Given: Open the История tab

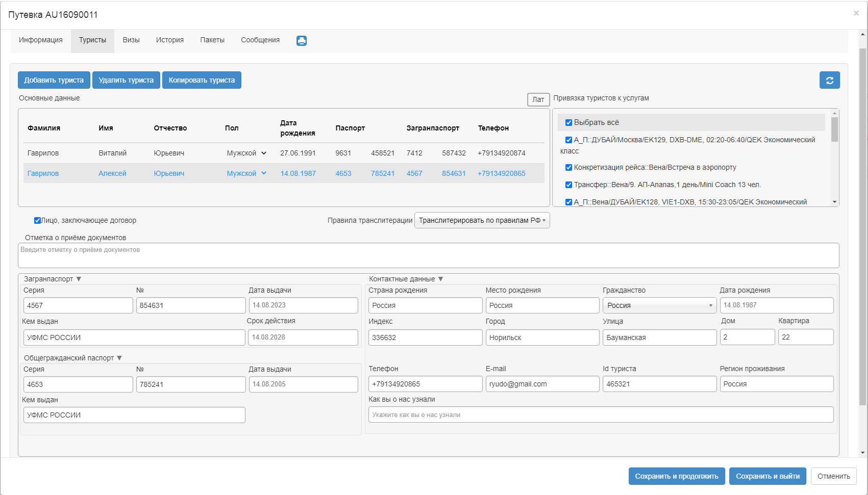Looking at the screenshot, I should pyautogui.click(x=170, y=40).
